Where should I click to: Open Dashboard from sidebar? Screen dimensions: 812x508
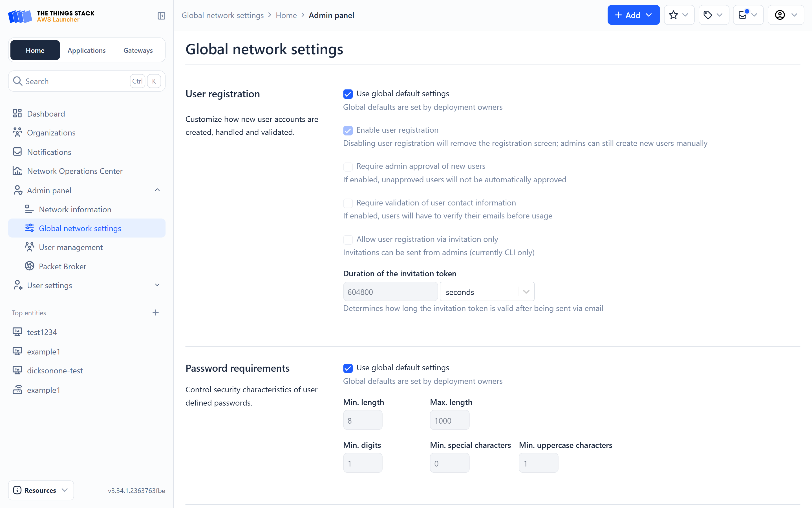click(x=87, y=113)
